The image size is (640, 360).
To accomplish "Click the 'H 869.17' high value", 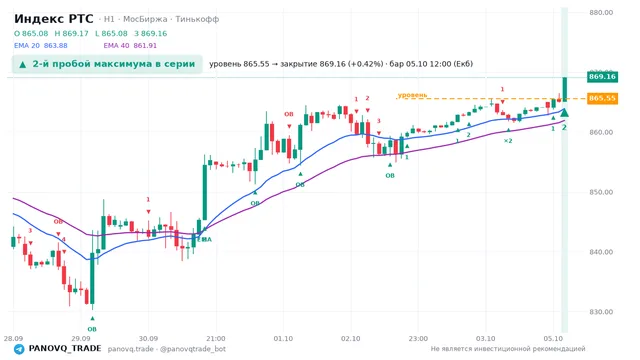I will click(x=71, y=33).
